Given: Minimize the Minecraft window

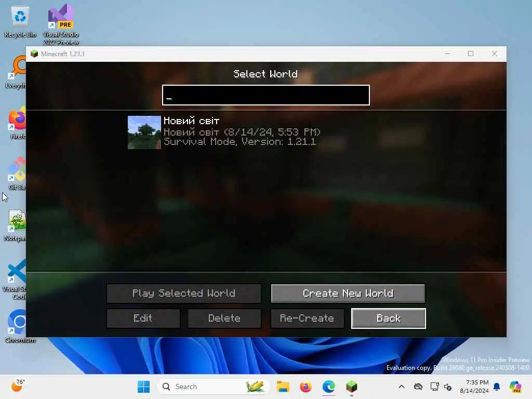Looking at the screenshot, I should tap(447, 54).
